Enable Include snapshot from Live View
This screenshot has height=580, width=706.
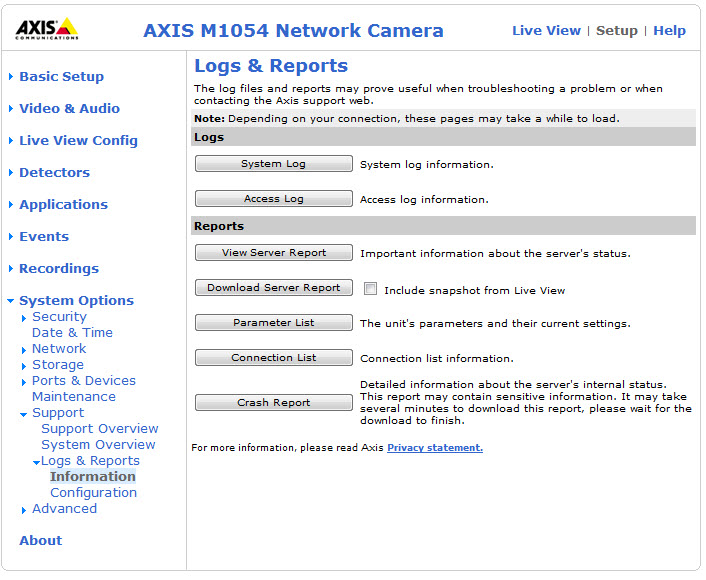pyautogui.click(x=371, y=289)
